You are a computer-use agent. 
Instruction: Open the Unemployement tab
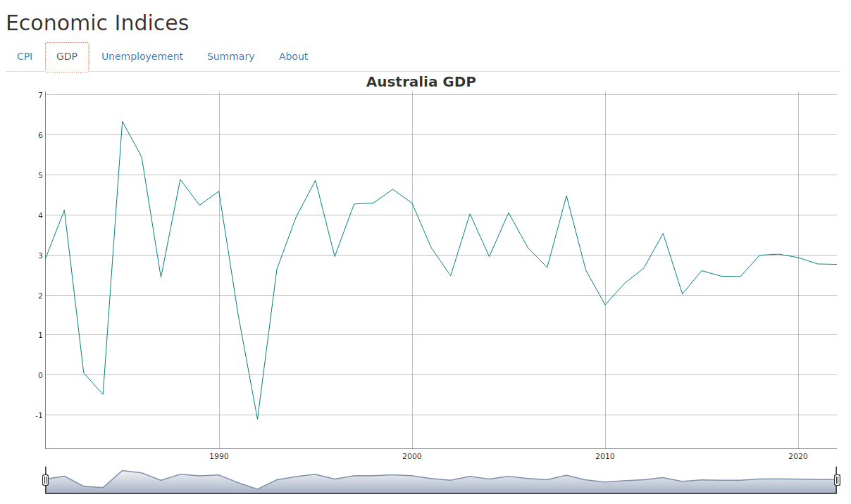click(x=142, y=57)
